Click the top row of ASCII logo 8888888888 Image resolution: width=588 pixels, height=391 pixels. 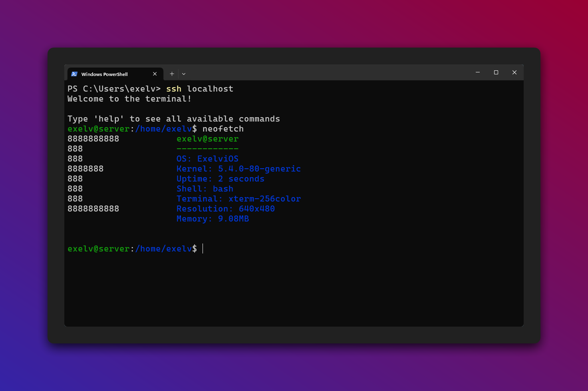[93, 139]
